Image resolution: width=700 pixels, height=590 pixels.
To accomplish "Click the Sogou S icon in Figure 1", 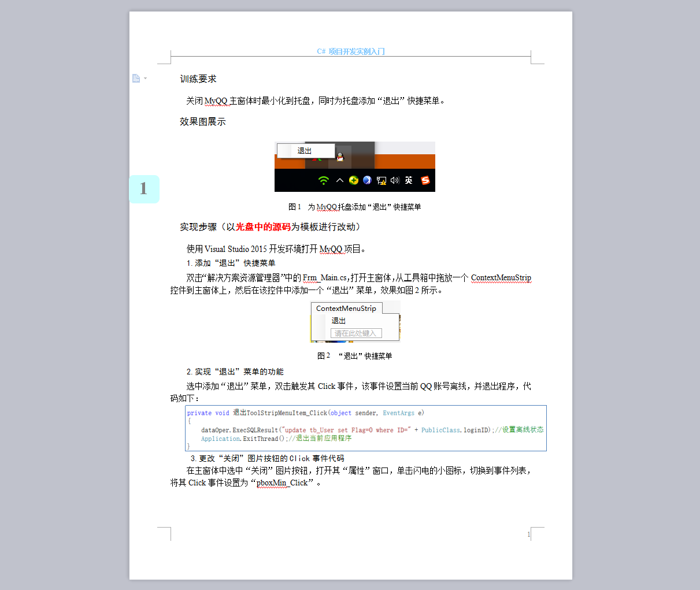I will (x=425, y=180).
